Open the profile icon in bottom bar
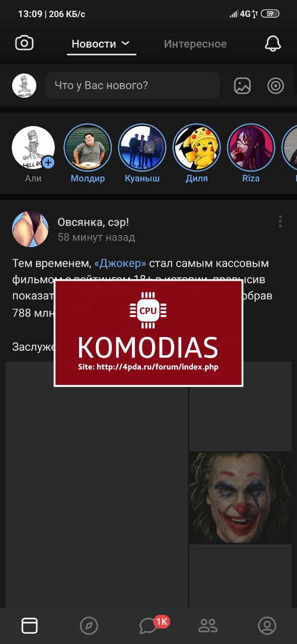This screenshot has width=297, height=644. tap(267, 625)
